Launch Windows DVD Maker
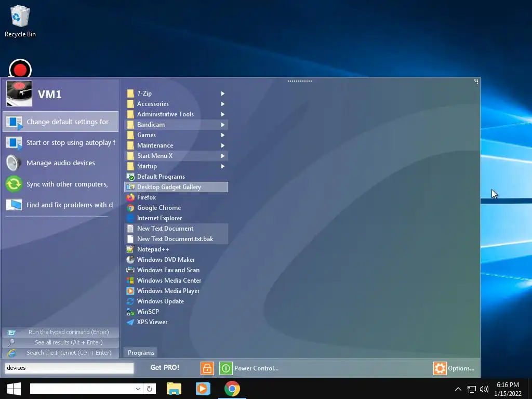The width and height of the screenshot is (532, 399). 176,260
